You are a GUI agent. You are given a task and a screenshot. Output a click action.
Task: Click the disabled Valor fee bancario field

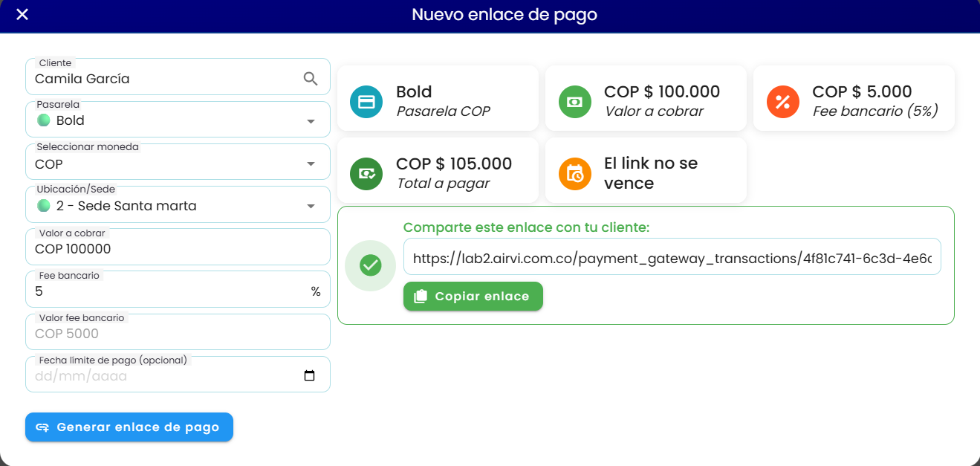click(178, 332)
